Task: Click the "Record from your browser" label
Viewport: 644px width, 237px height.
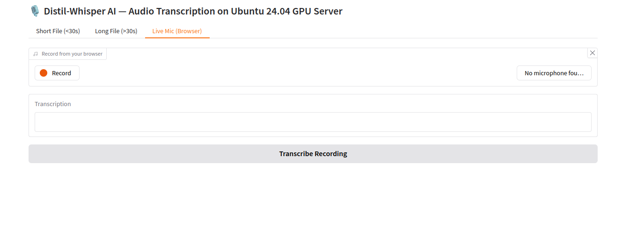Action: click(72, 54)
